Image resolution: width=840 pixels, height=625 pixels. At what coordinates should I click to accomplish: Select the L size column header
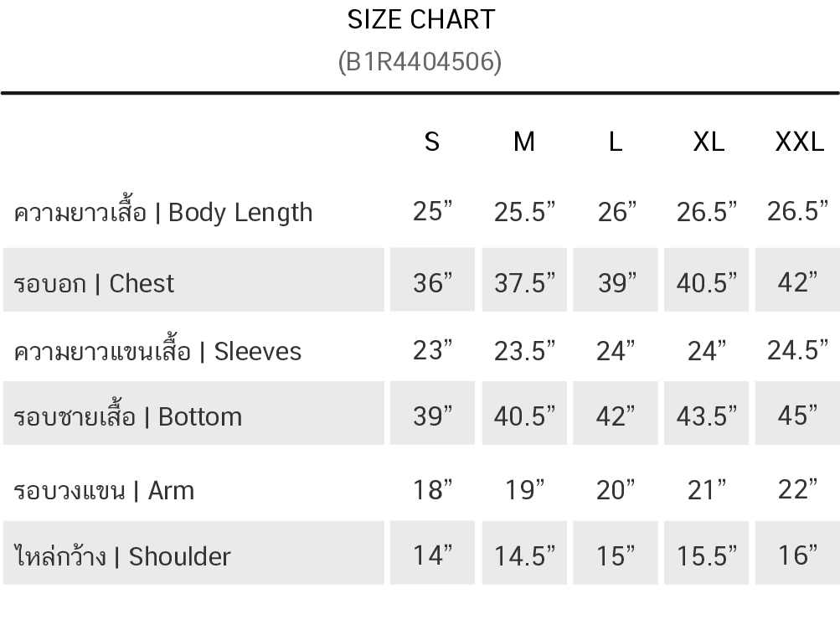tap(616, 142)
